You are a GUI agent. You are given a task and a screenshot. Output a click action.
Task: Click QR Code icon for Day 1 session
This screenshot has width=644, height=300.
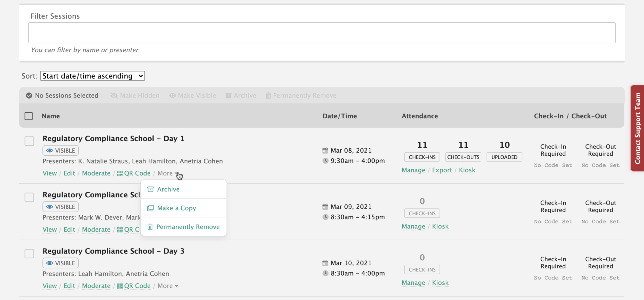click(x=120, y=173)
